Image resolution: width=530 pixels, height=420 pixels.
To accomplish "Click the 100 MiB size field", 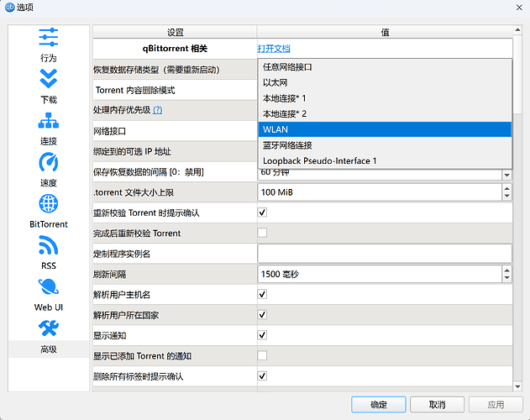I will [x=380, y=192].
